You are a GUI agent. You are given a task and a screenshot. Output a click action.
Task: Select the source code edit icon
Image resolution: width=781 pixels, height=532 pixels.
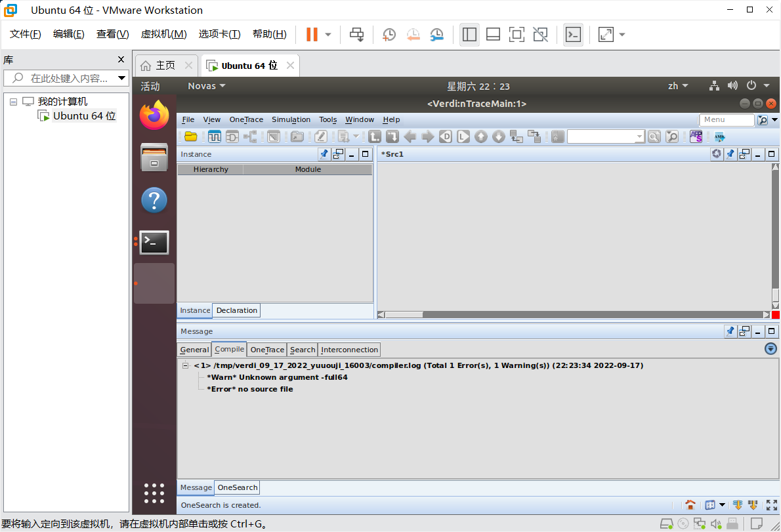[x=321, y=136]
